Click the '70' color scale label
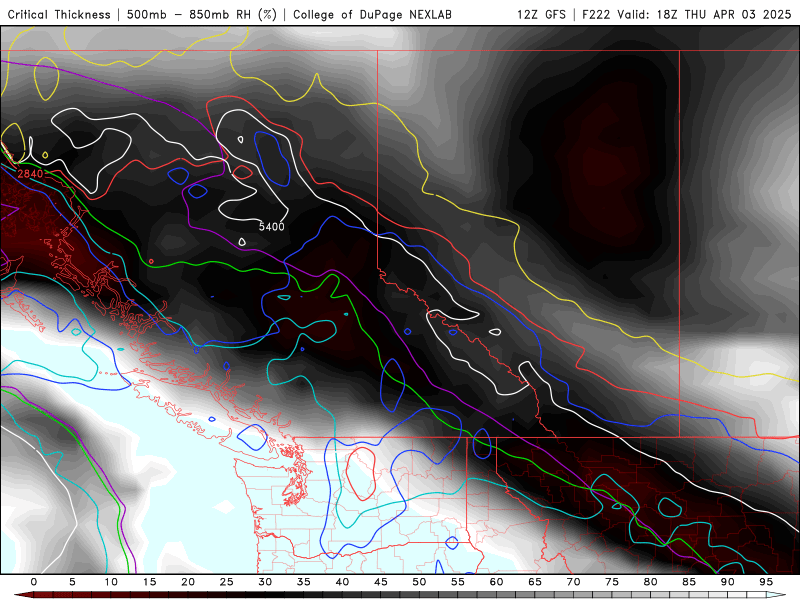800x600 pixels. [x=573, y=582]
